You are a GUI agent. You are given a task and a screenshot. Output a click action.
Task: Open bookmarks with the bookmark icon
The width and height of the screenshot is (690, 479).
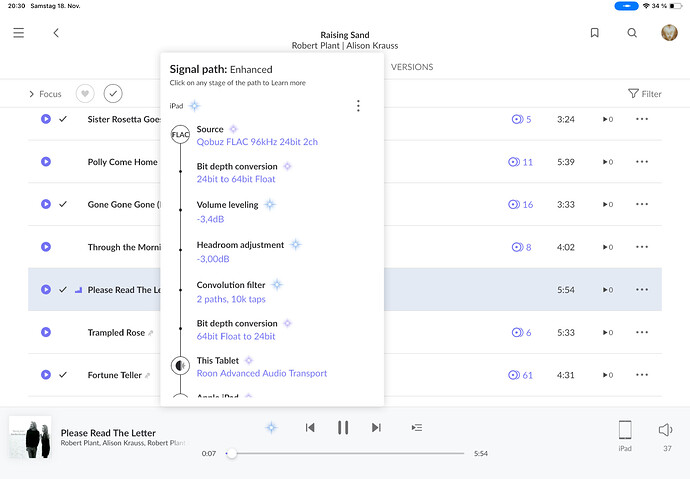[595, 33]
